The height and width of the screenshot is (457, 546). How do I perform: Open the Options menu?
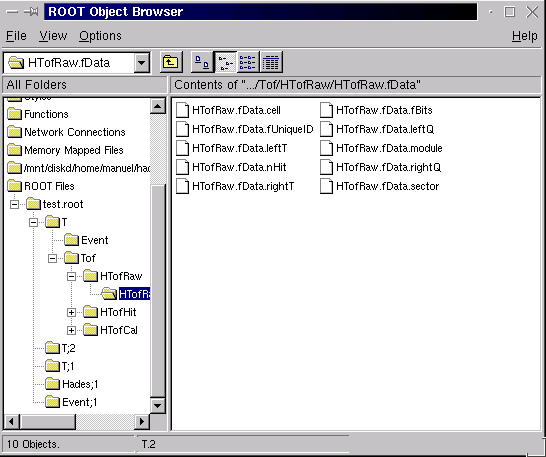pyautogui.click(x=100, y=36)
